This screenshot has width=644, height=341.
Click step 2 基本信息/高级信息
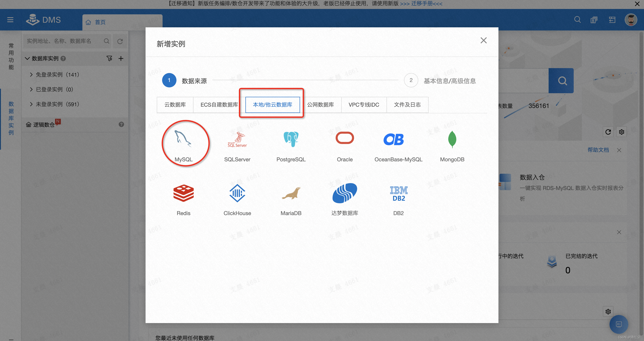(x=440, y=80)
